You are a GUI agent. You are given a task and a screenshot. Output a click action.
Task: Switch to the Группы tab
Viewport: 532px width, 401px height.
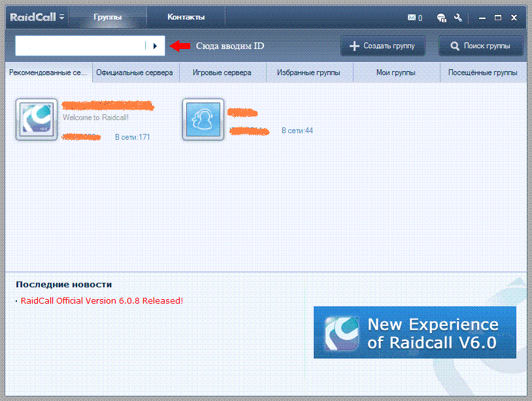[x=108, y=17]
